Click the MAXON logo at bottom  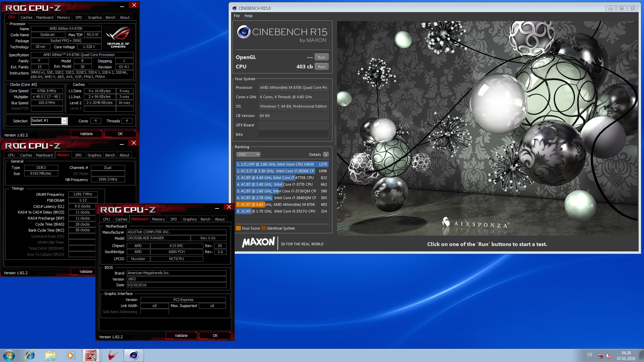[x=258, y=242]
